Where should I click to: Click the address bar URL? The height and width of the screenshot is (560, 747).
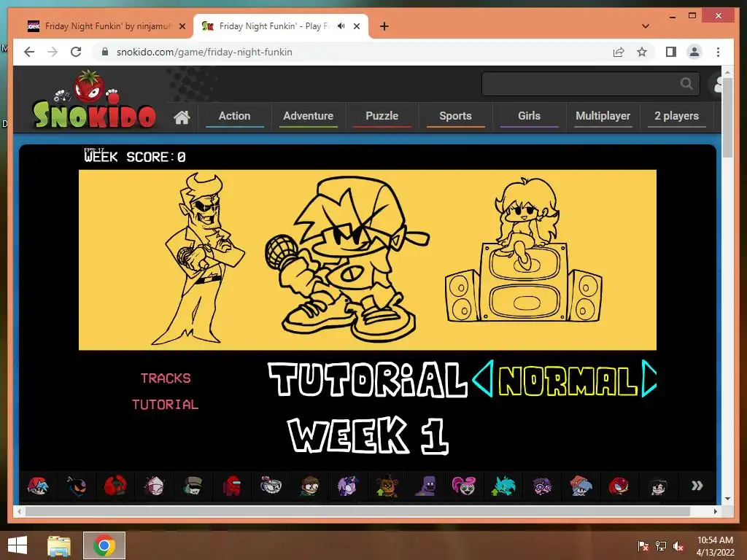click(204, 52)
